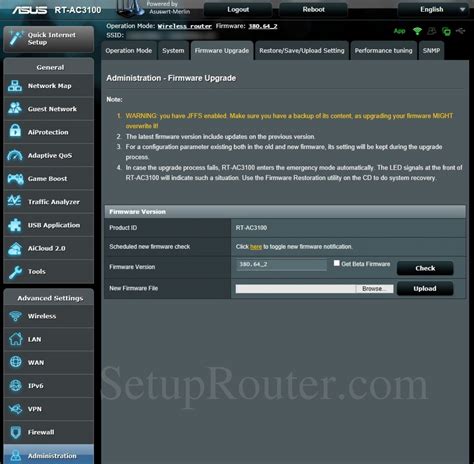Open Restore/Save/Upload Setting tab
Viewport: 474px width, 464px height.
[x=302, y=51]
